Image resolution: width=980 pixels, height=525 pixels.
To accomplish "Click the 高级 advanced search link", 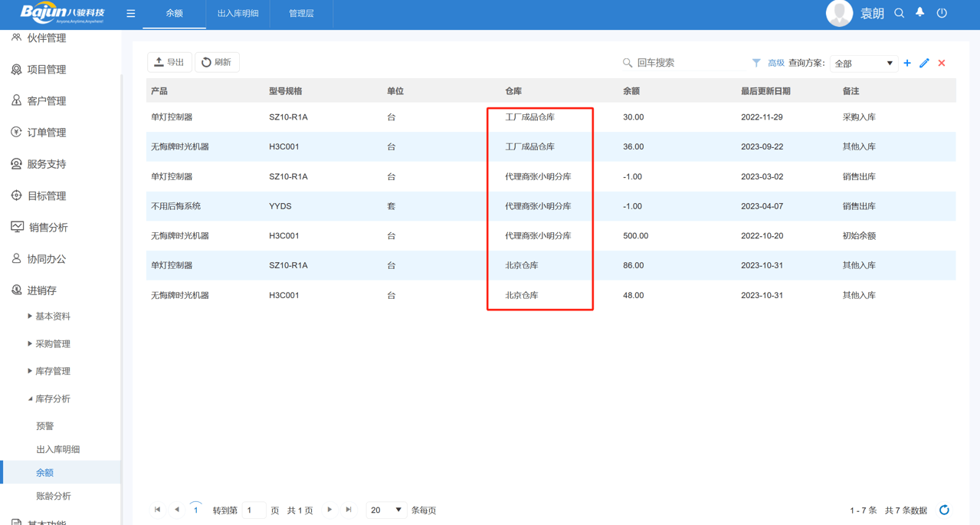I will point(775,63).
